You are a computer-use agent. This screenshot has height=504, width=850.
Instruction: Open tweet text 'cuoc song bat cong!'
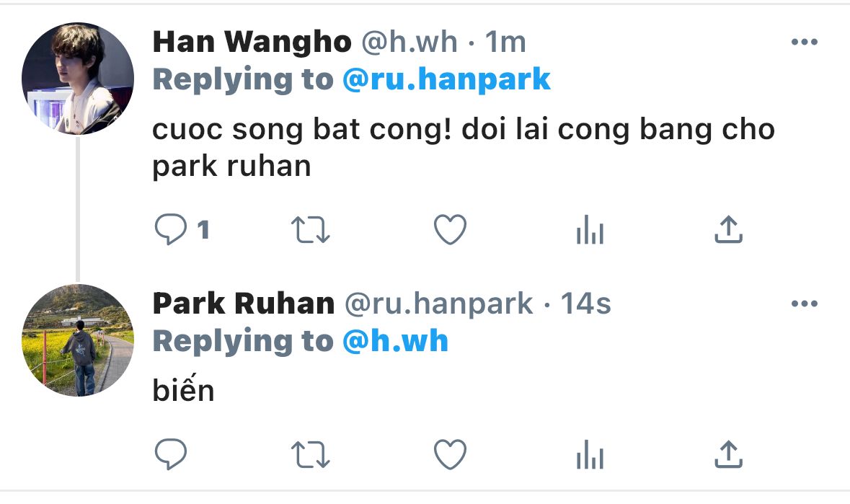coord(302,130)
